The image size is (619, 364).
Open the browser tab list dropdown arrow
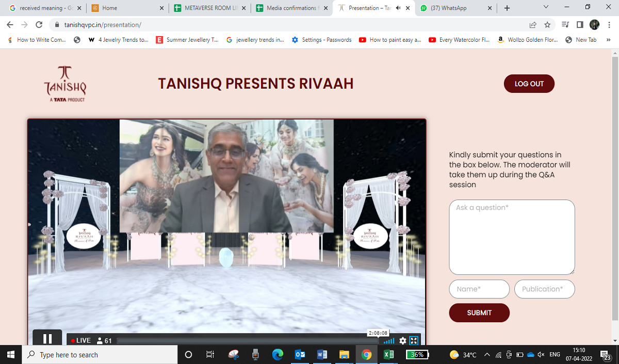(545, 8)
